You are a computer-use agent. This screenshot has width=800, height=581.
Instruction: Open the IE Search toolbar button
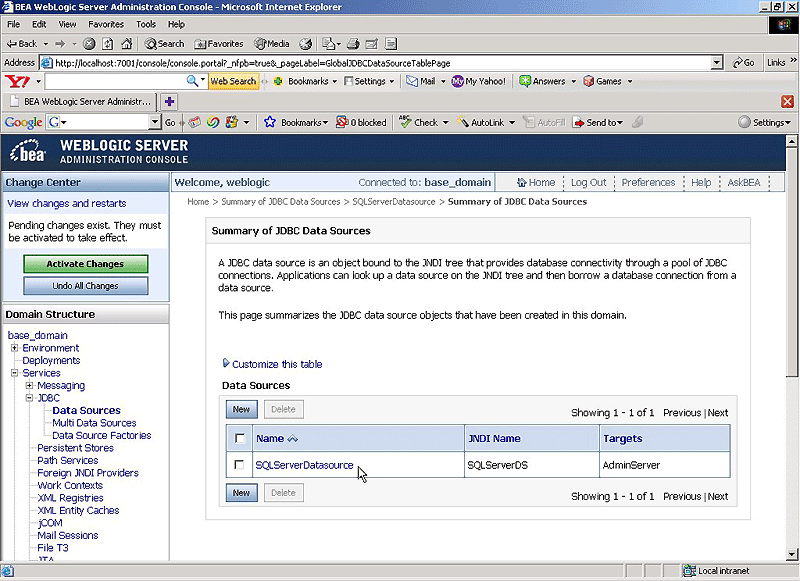pyautogui.click(x=164, y=44)
